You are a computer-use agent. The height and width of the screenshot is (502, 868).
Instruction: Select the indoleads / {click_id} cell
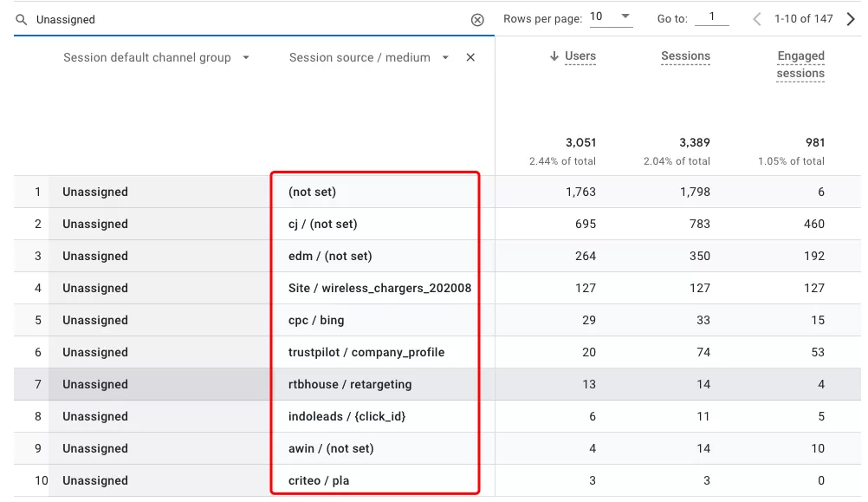pos(347,417)
